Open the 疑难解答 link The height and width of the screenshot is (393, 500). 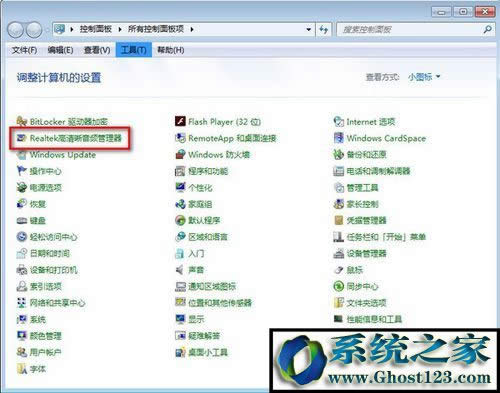(204, 336)
